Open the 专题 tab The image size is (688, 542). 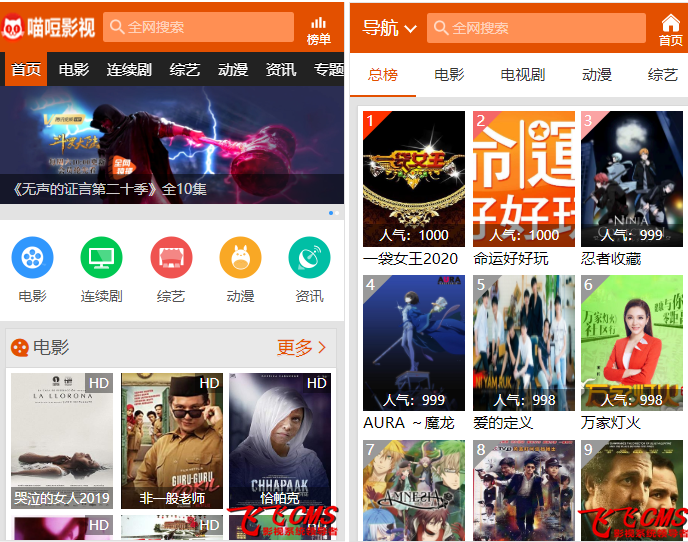pyautogui.click(x=328, y=69)
